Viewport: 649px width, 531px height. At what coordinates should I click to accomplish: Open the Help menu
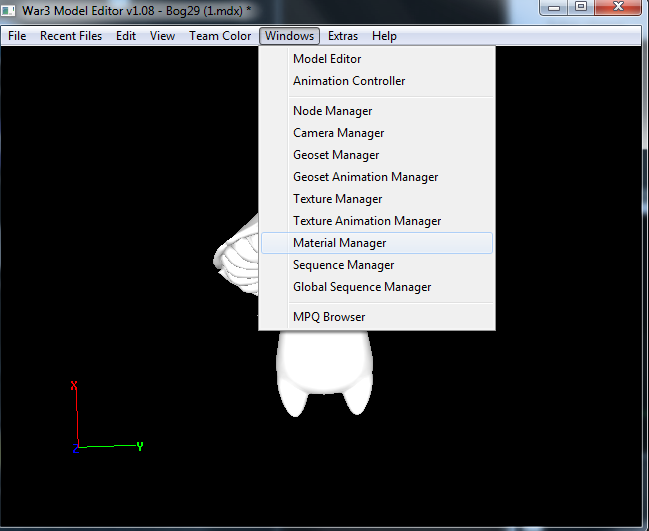(x=384, y=36)
